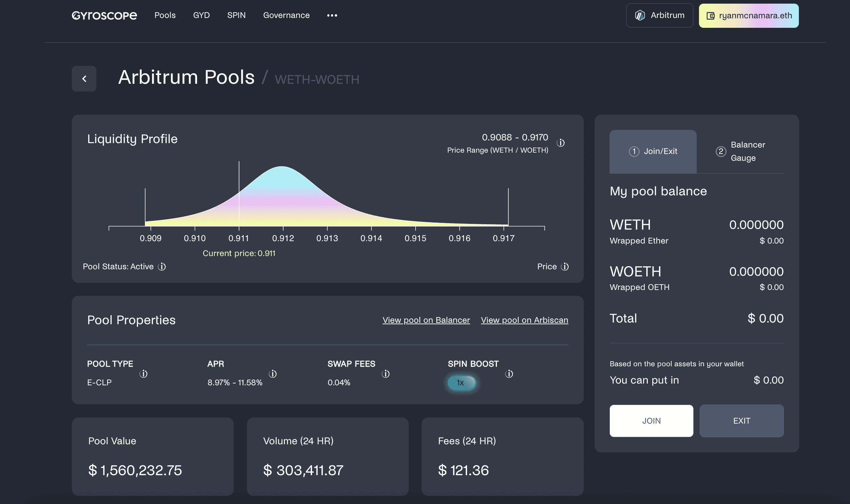Viewport: 850px width, 504px height.
Task: Open the Arbitrum network selector
Action: click(x=659, y=15)
